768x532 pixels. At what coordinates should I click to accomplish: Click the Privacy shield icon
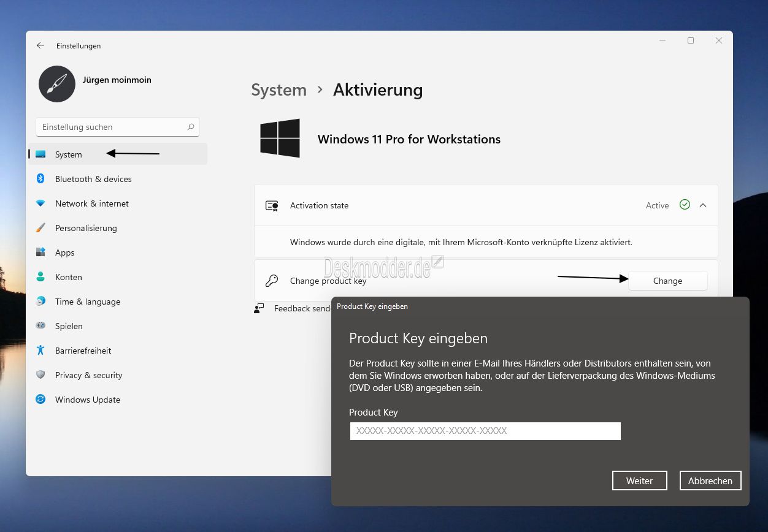pos(40,375)
